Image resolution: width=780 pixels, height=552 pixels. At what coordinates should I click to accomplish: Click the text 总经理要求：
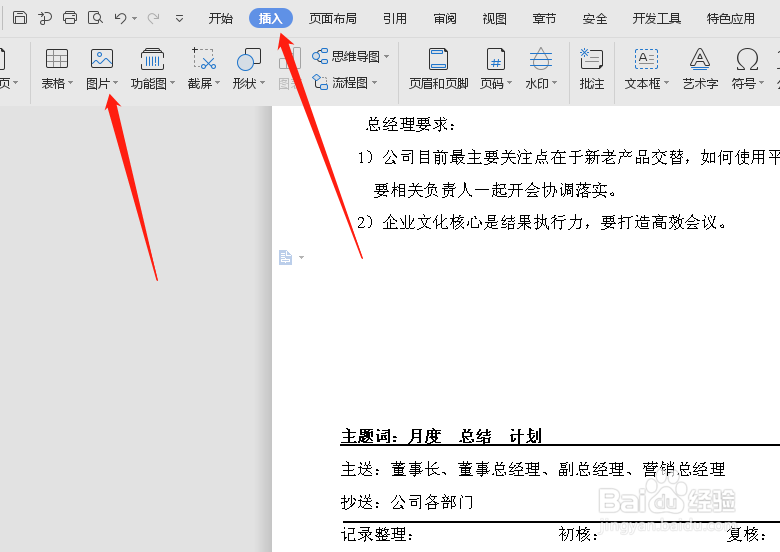[411, 124]
